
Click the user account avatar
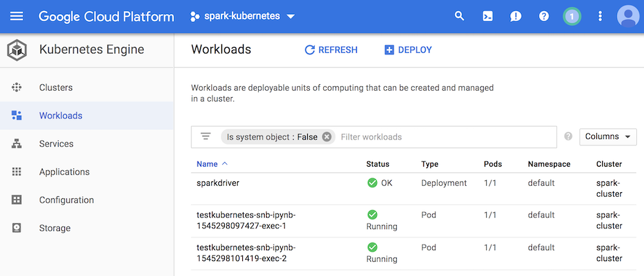[629, 16]
